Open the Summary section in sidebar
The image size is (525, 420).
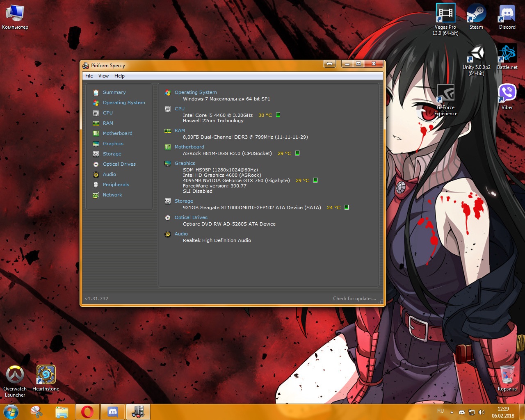(x=114, y=92)
